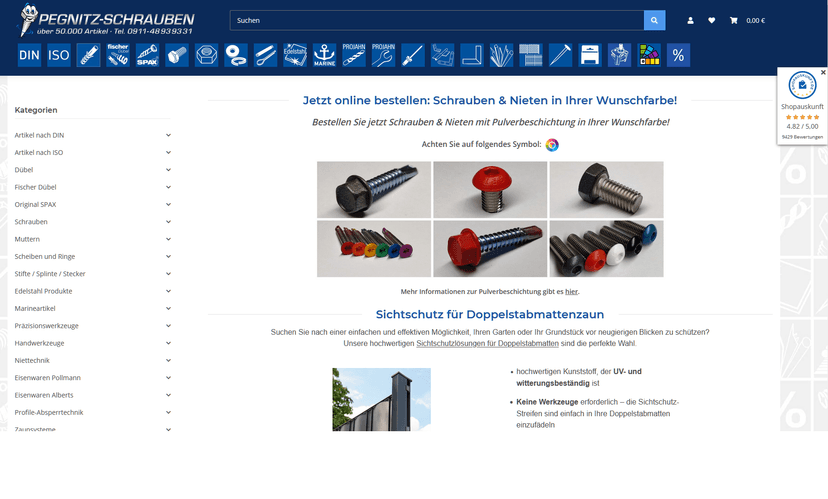Viewport: 828px width, 499px height.
Task: Open the percent sale icon
Action: pyautogui.click(x=679, y=55)
